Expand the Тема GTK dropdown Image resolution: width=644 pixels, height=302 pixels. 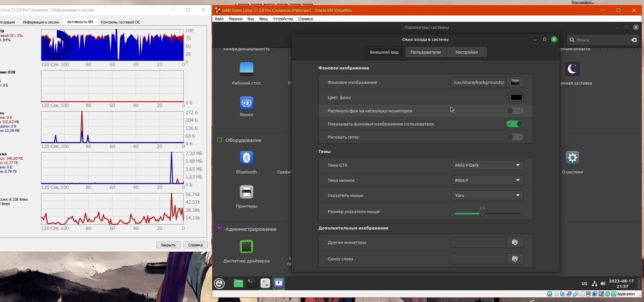pos(487,165)
